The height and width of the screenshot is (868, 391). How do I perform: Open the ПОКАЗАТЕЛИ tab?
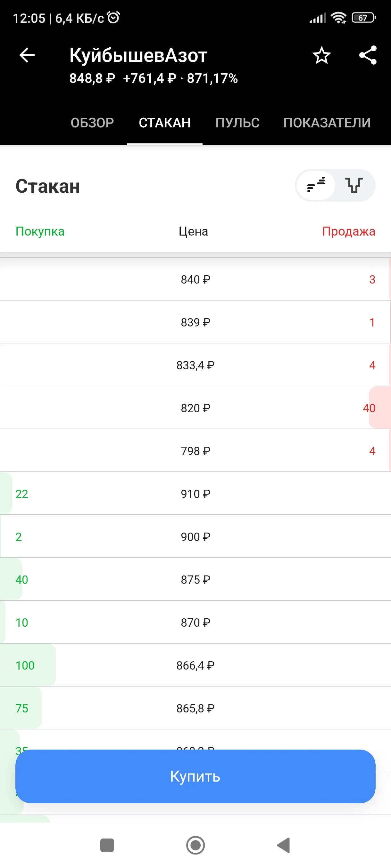(327, 123)
